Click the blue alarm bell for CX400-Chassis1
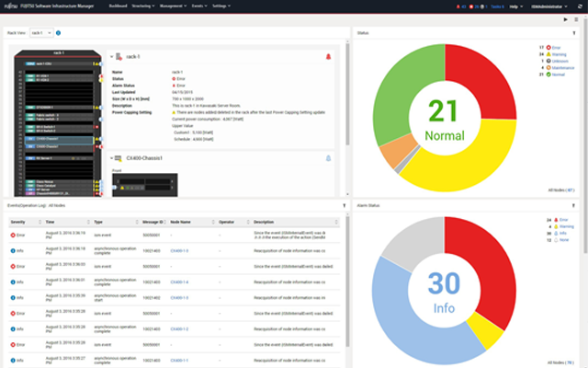Viewport: 588px width, 368px height. pos(328,158)
